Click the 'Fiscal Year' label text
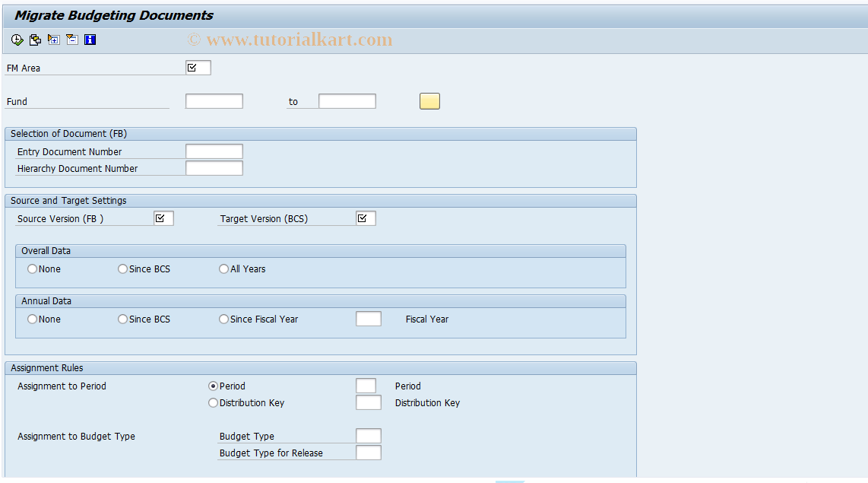 tap(427, 319)
